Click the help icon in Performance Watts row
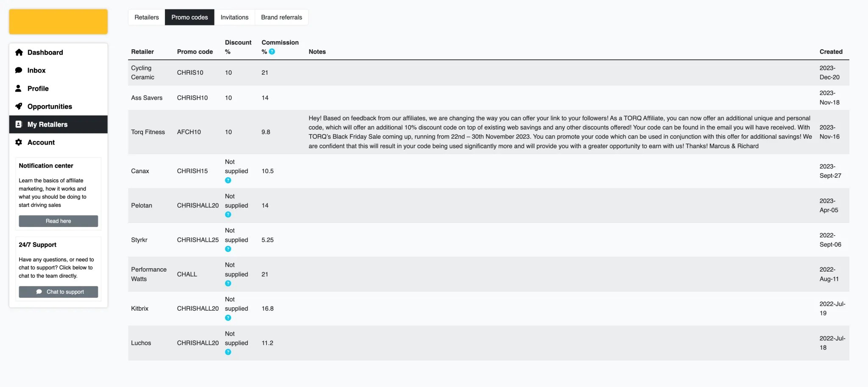The width and height of the screenshot is (868, 387). tap(228, 283)
